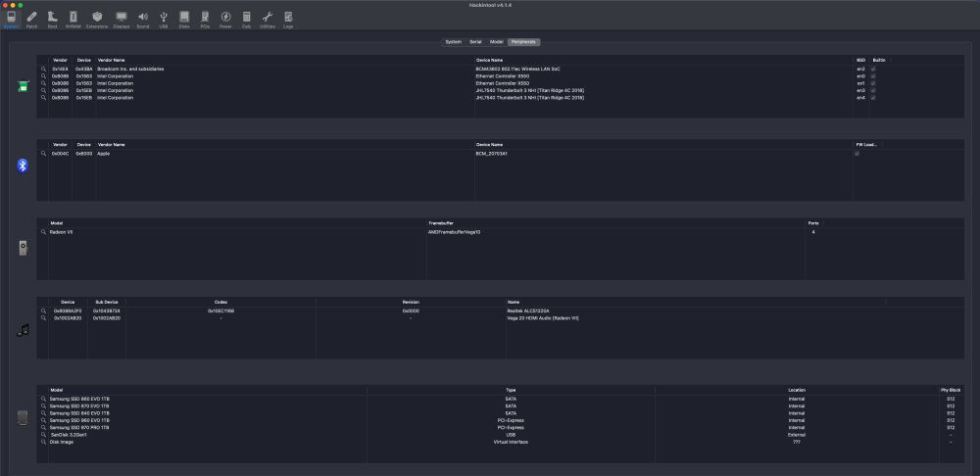Switch to the Serial tab
This screenshot has width=980, height=476.
pyautogui.click(x=475, y=42)
